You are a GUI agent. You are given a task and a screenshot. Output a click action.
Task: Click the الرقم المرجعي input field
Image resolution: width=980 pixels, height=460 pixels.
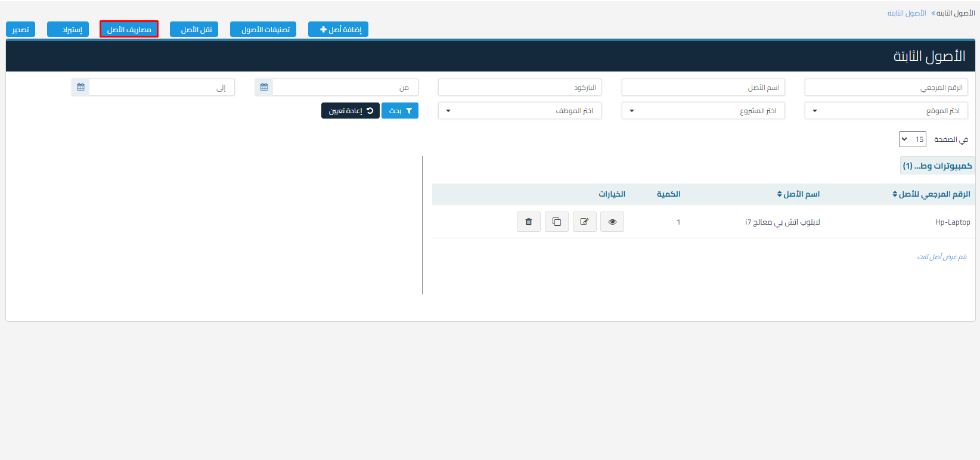point(886,88)
